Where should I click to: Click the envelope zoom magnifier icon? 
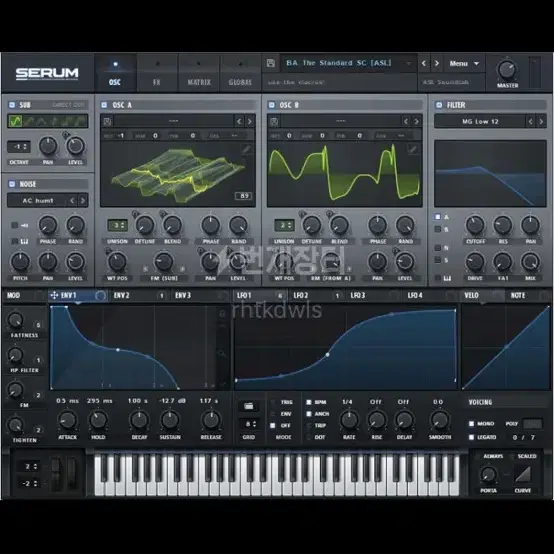pos(222,353)
